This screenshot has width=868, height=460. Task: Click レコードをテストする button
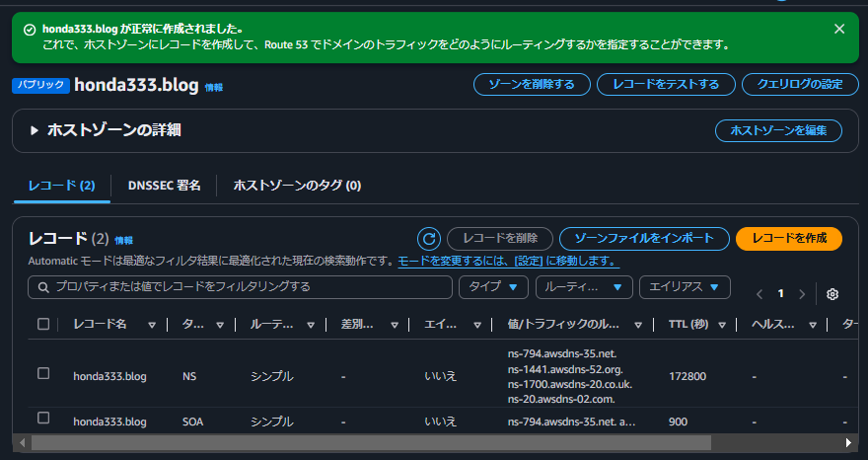(x=666, y=84)
